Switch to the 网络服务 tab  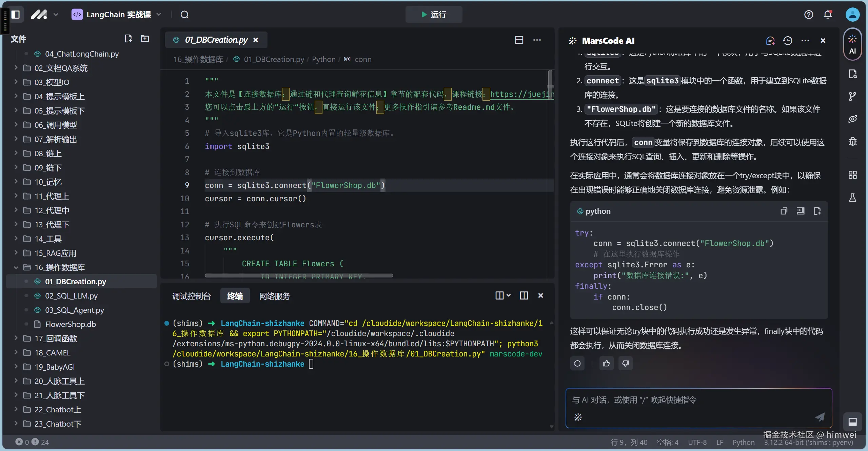(x=275, y=296)
